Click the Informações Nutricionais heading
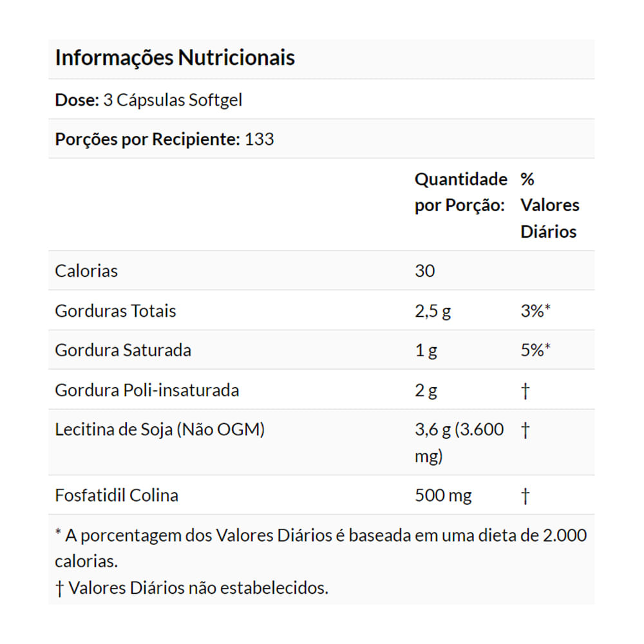The width and height of the screenshot is (644, 644). tap(175, 58)
